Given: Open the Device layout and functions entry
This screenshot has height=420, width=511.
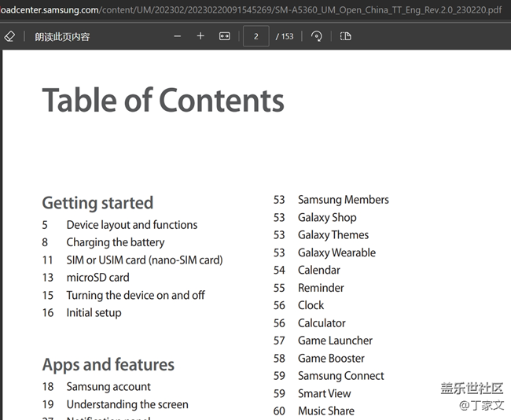Looking at the screenshot, I should 131,225.
